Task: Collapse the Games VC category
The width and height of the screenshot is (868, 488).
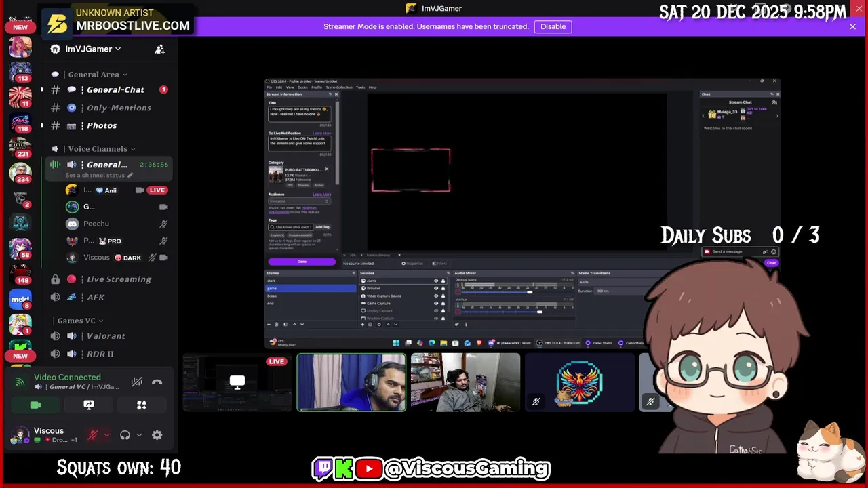Action: 80,321
